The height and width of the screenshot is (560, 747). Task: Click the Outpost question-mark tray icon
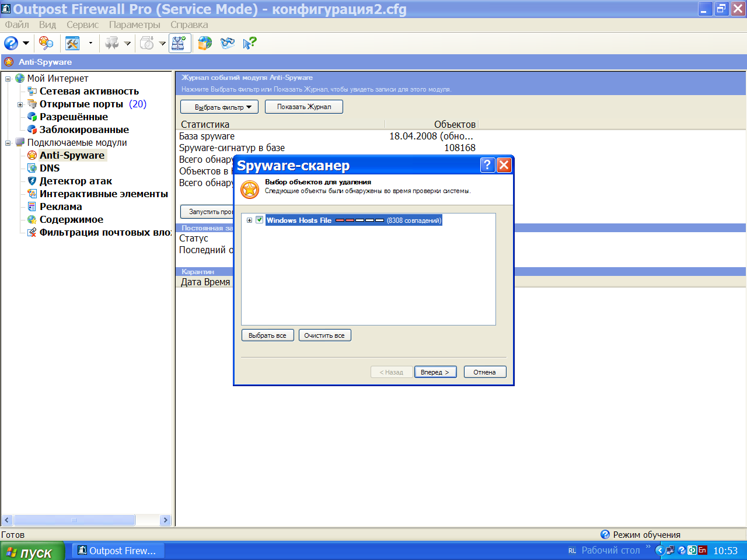pos(681,550)
